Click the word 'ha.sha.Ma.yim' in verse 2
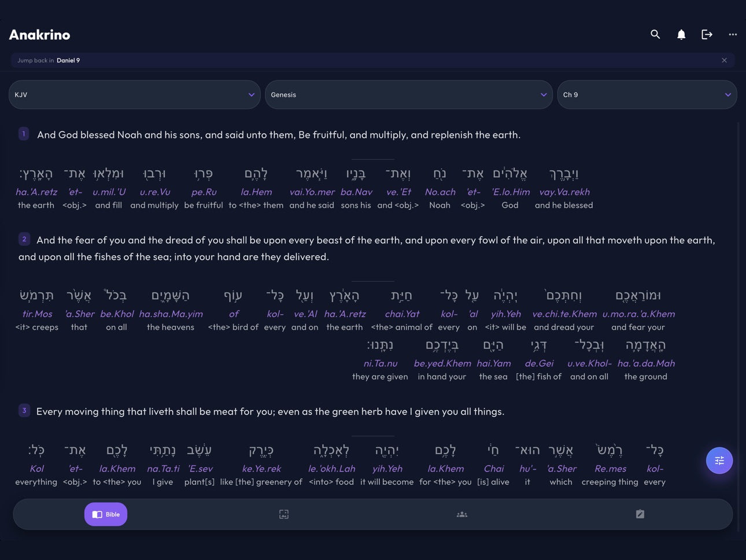This screenshot has width=746, height=560. coord(171,314)
